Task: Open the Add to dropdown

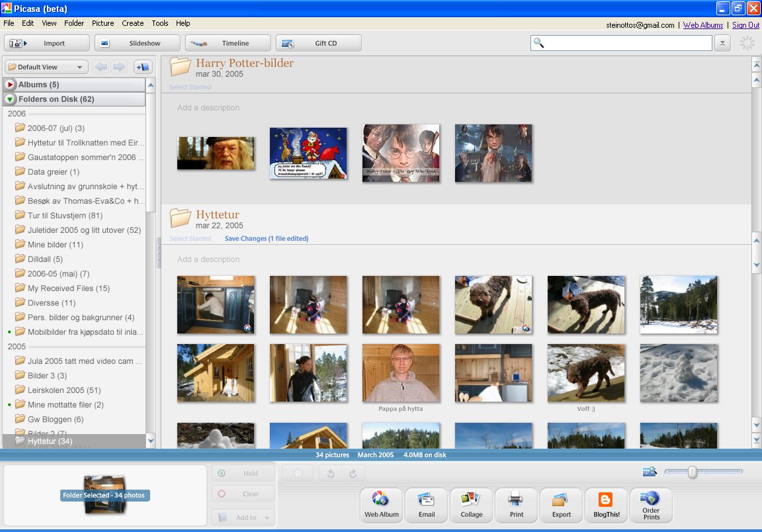Action: pyautogui.click(x=243, y=518)
